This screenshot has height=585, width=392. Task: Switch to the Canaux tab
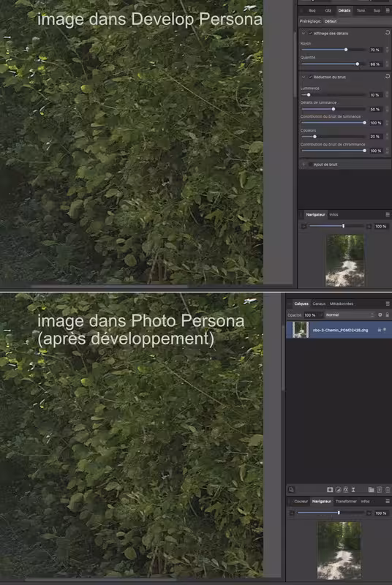pos(319,303)
